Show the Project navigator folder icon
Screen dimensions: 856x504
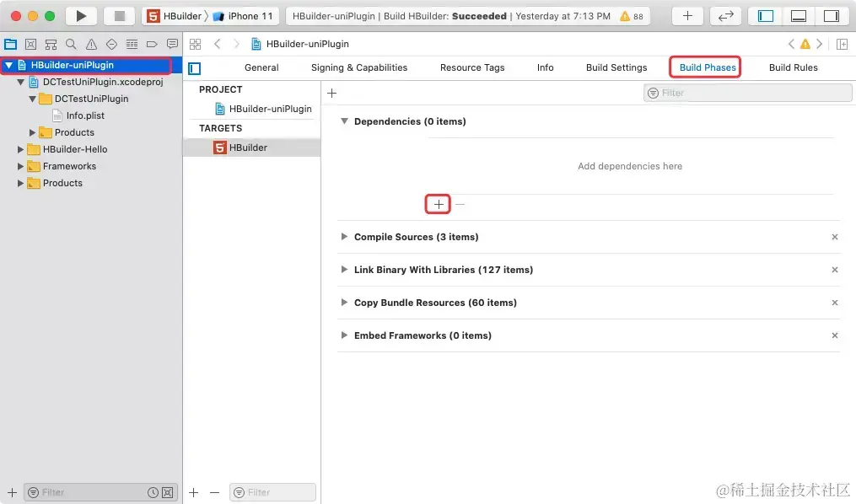[x=10, y=44]
